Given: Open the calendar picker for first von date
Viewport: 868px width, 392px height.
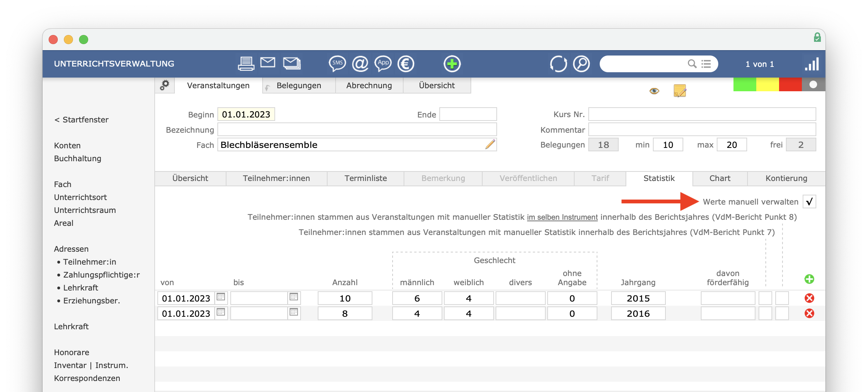Looking at the screenshot, I should tap(221, 297).
